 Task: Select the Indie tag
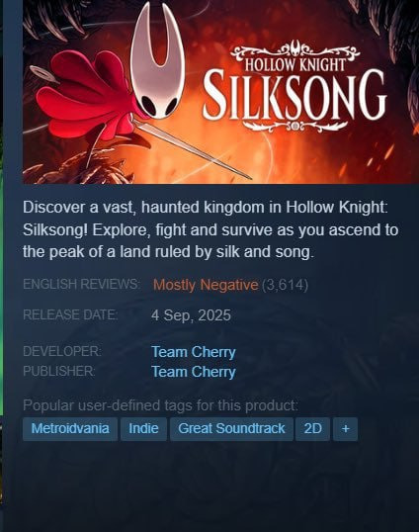(x=143, y=429)
